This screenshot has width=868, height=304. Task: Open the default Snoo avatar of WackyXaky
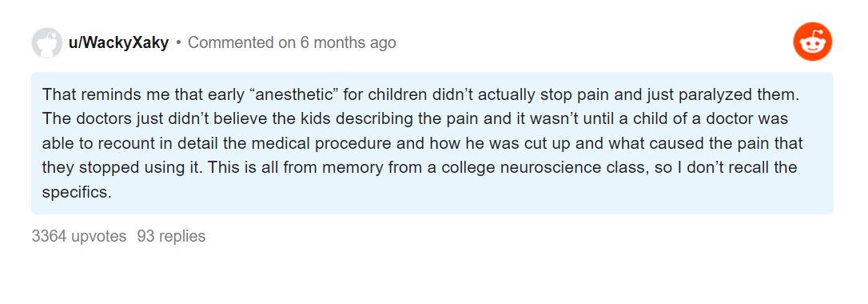pyautogui.click(x=47, y=42)
